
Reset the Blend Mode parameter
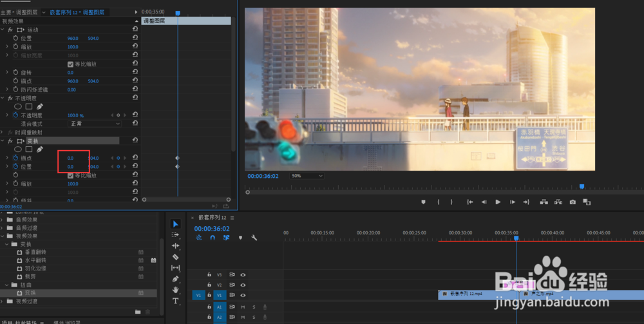(x=135, y=123)
